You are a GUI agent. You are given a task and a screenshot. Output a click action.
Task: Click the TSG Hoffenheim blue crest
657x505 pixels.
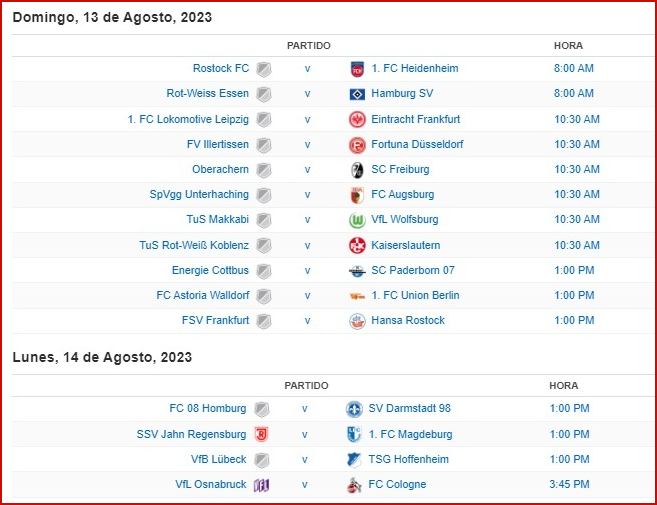354,460
